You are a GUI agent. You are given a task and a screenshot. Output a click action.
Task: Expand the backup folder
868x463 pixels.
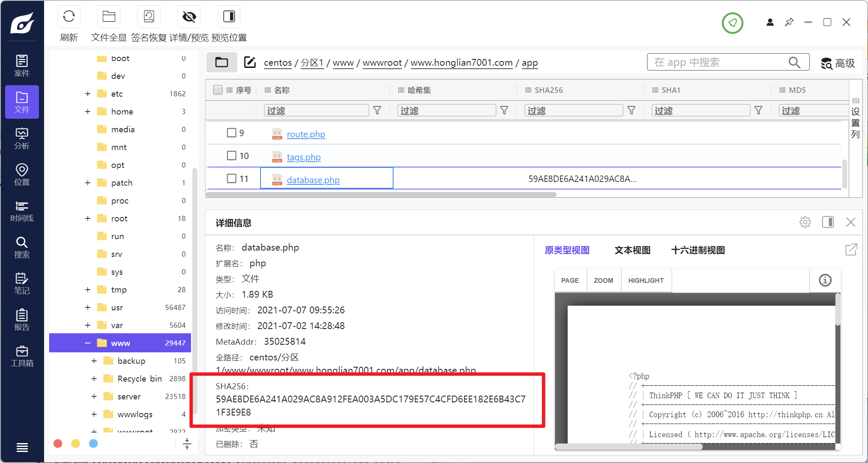pyautogui.click(x=94, y=361)
